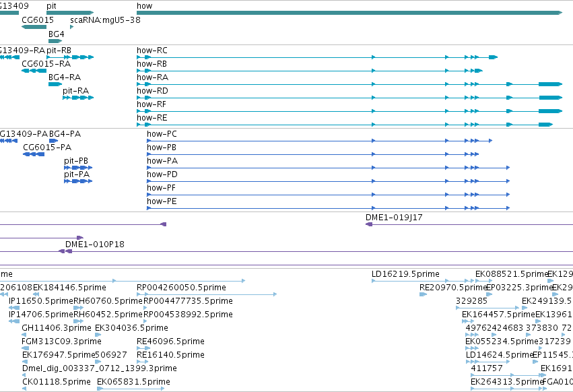Click the BG4-PA protein feature
The image size is (573, 392).
point(54,140)
